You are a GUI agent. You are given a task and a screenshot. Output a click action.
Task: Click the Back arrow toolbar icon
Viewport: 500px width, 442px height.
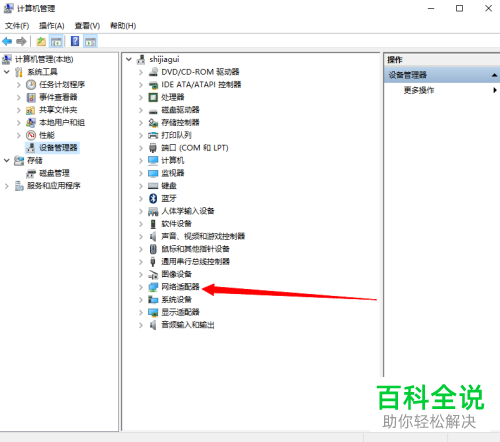click(x=7, y=42)
